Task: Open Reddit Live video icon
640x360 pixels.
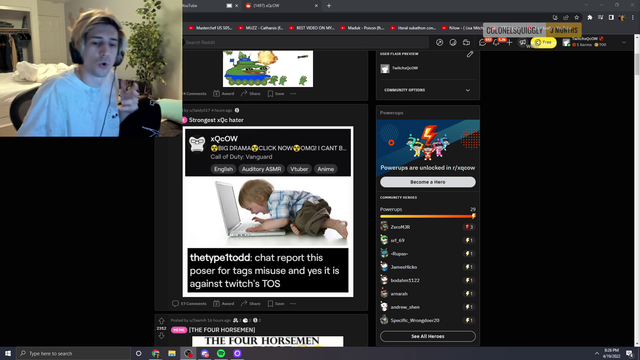Action: point(467,42)
